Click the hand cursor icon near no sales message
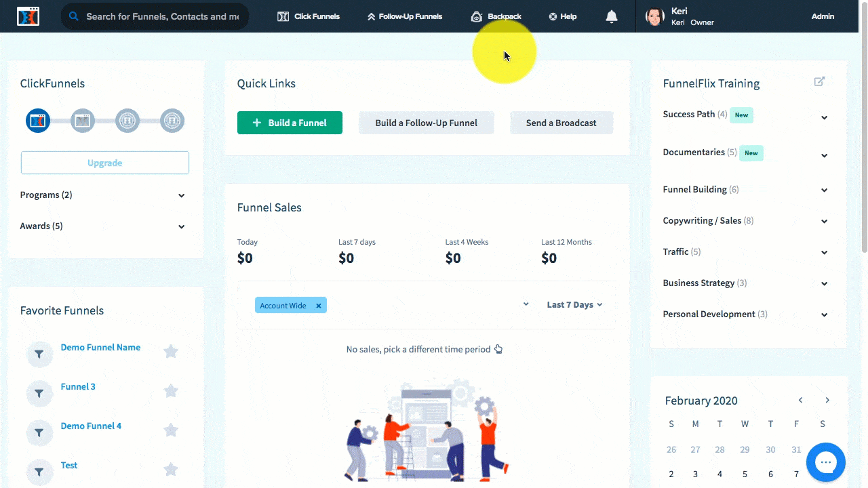This screenshot has width=868, height=488. click(498, 348)
